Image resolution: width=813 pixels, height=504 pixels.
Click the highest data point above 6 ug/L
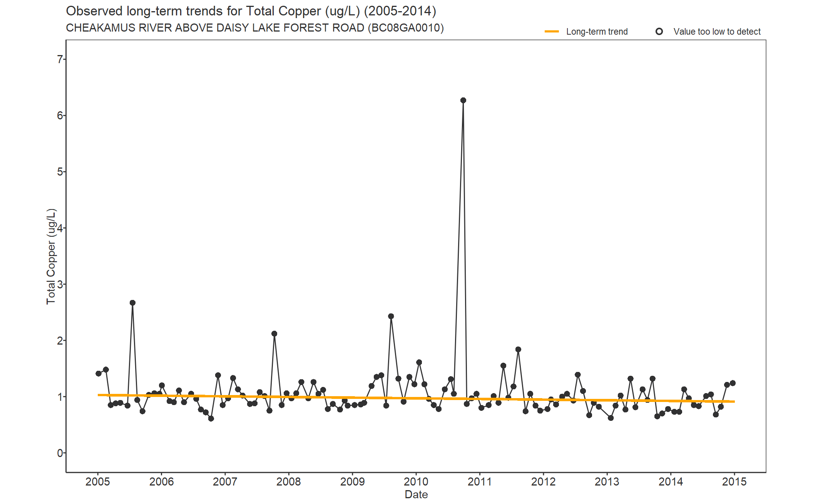pos(463,100)
